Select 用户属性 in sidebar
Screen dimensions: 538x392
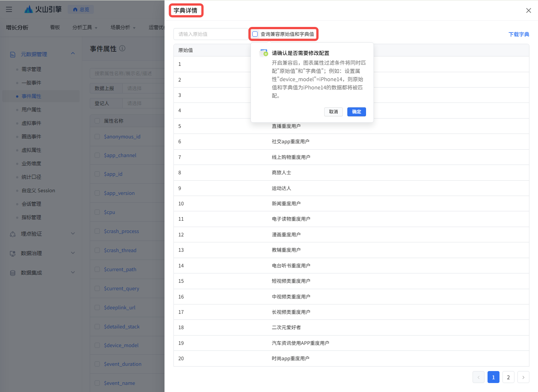coord(31,110)
